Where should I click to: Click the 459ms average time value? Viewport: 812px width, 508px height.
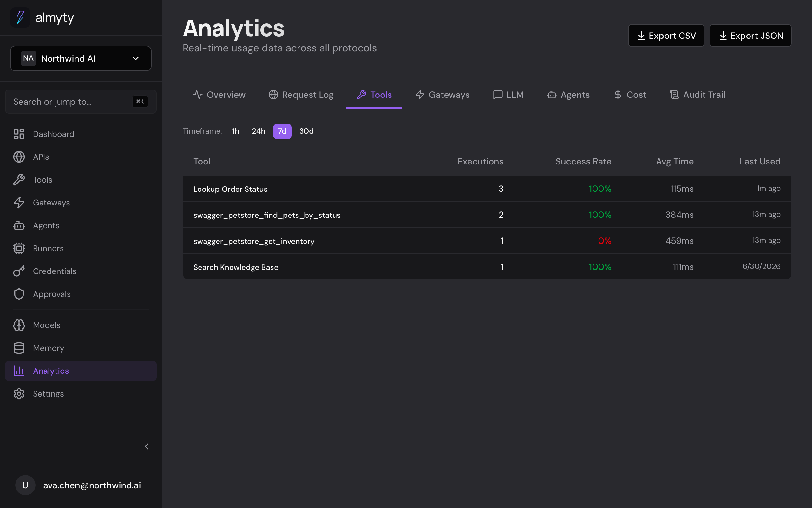coord(679,241)
